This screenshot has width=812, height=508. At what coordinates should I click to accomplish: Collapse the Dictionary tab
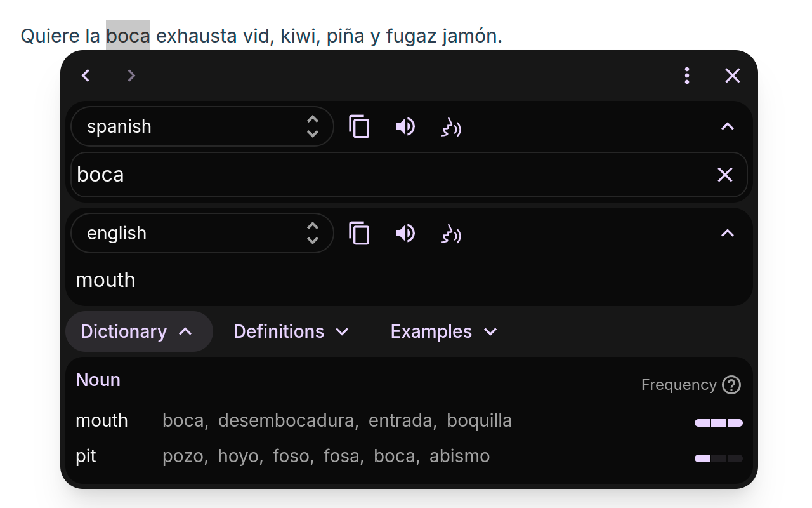[x=137, y=331]
